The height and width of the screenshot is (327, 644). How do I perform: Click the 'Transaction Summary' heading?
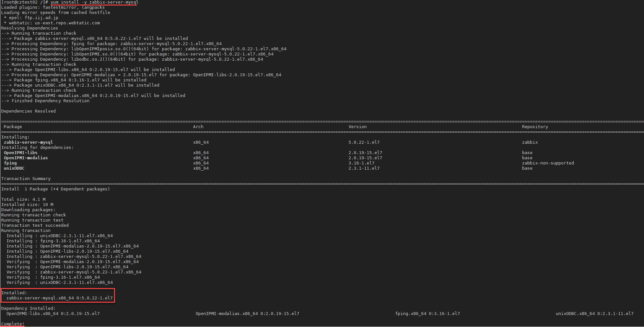tap(26, 178)
